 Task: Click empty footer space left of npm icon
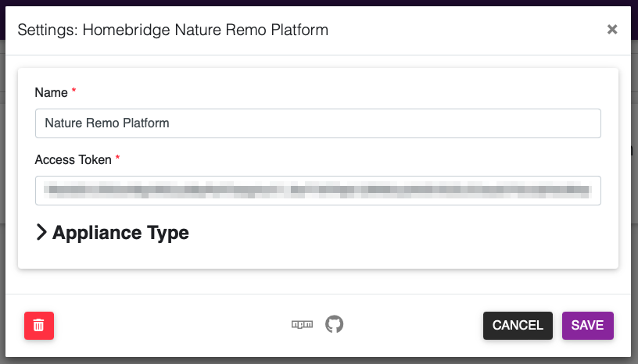172,326
